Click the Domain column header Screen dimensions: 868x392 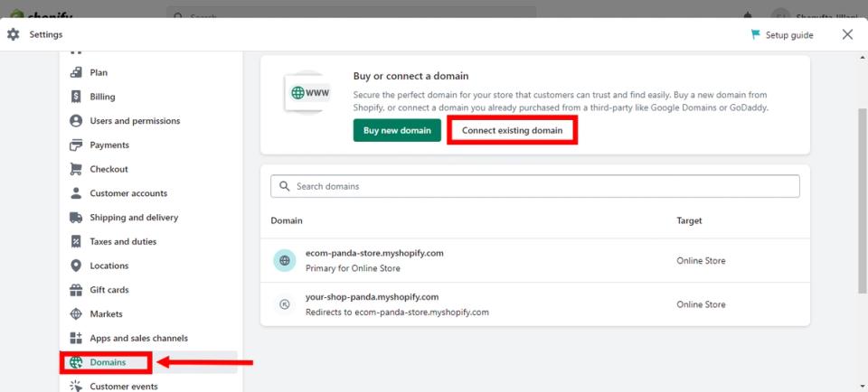(287, 220)
